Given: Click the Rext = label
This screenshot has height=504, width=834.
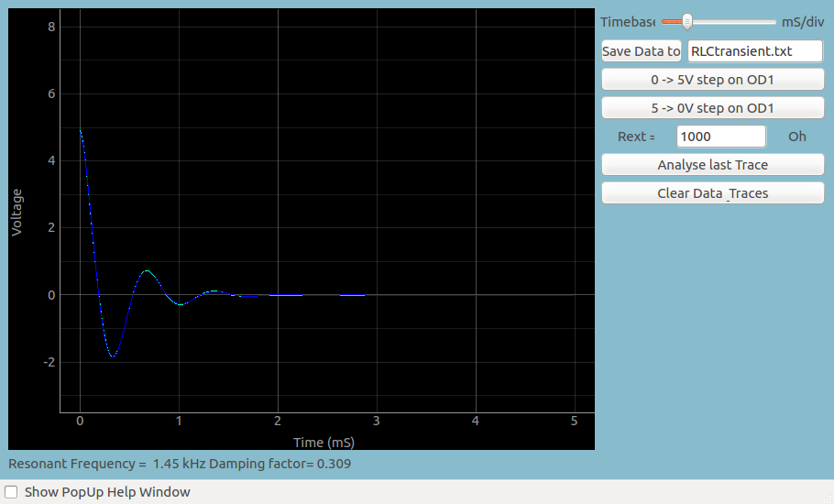Looking at the screenshot, I should (636, 137).
